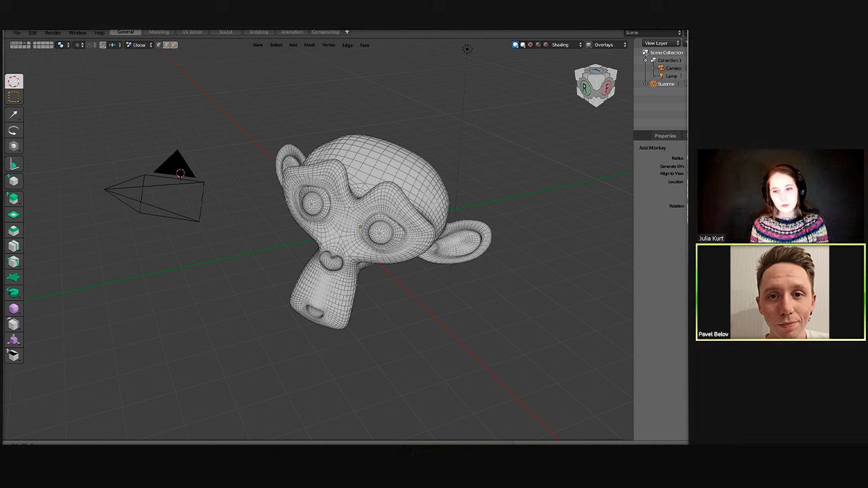Open the viewport Select menu
The height and width of the screenshot is (488, 868).
point(276,45)
